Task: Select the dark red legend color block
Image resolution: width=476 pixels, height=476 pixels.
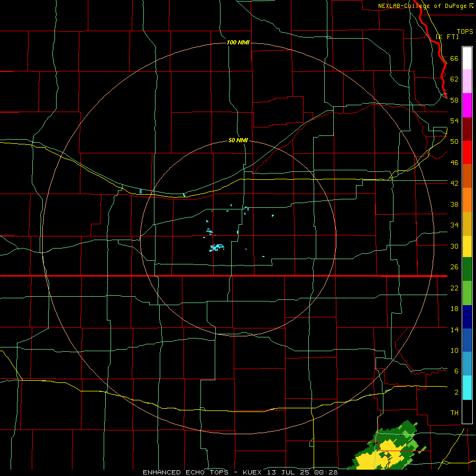Action: pyautogui.click(x=467, y=129)
